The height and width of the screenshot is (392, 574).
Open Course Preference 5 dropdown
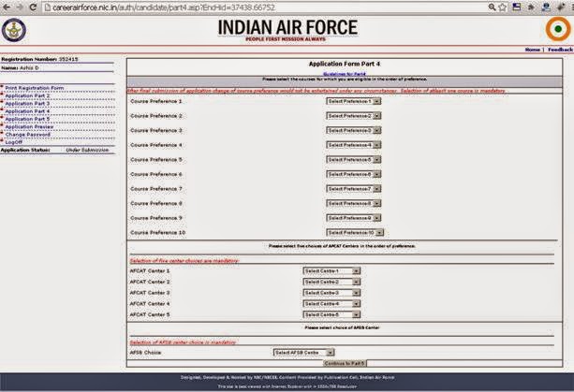pyautogui.click(x=354, y=160)
